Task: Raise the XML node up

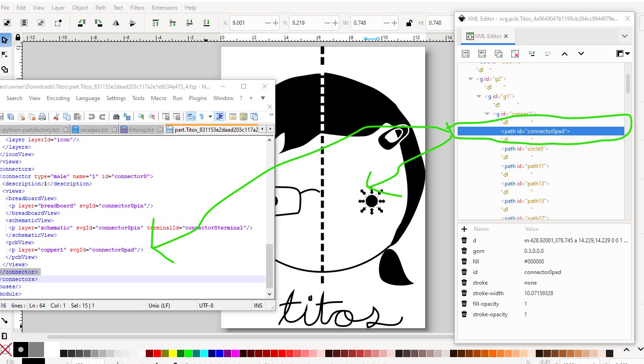Action: tap(565, 54)
